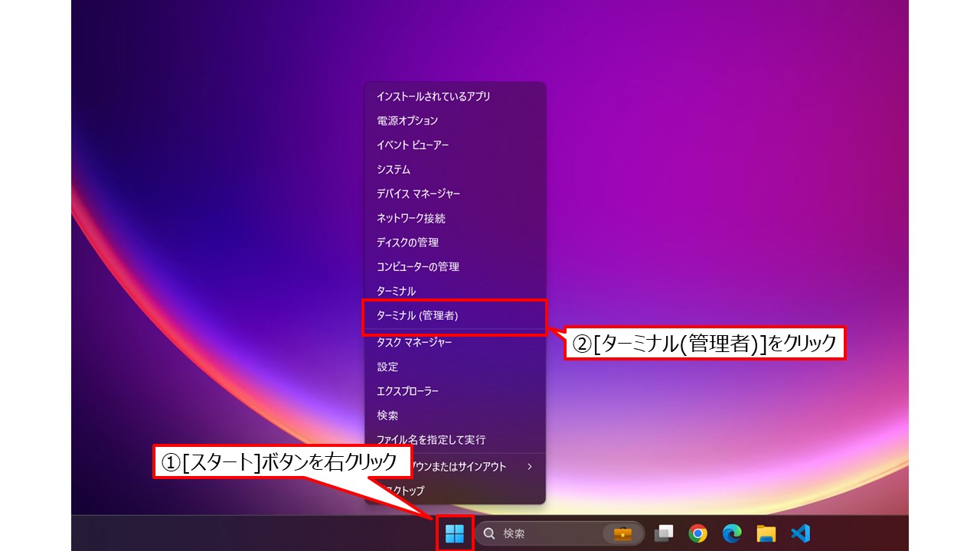Click ターミナル (管理者) menu entry
The image size is (980, 551).
(x=455, y=315)
